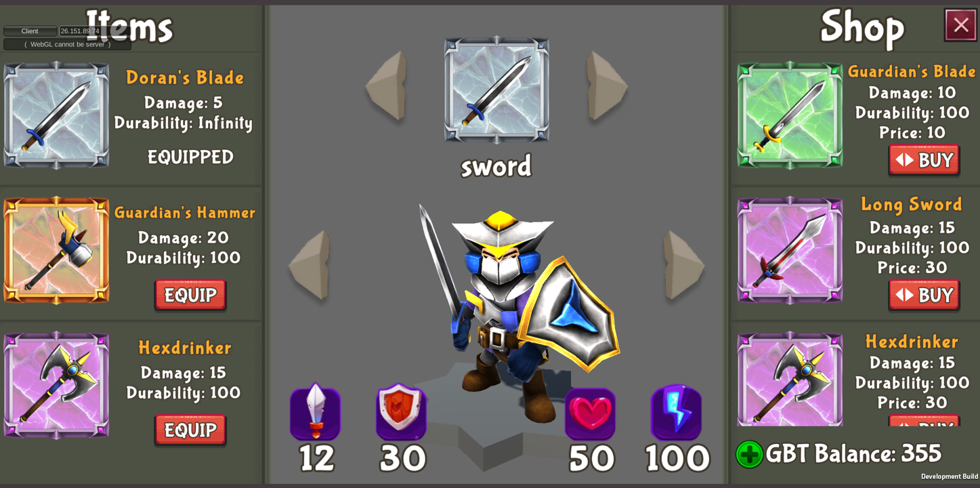
Task: Click the pink heart health icon
Action: 590,413
